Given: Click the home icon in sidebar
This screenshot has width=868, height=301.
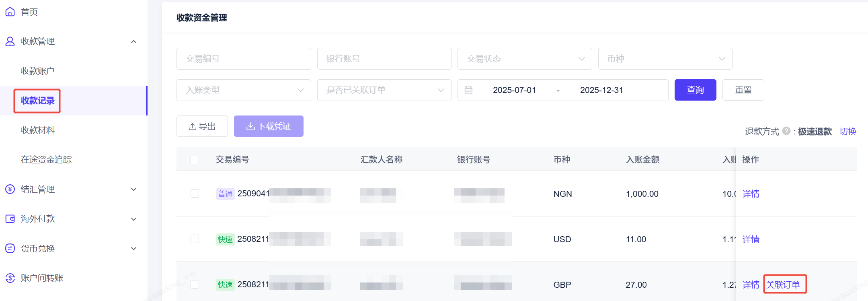Looking at the screenshot, I should tap(10, 12).
